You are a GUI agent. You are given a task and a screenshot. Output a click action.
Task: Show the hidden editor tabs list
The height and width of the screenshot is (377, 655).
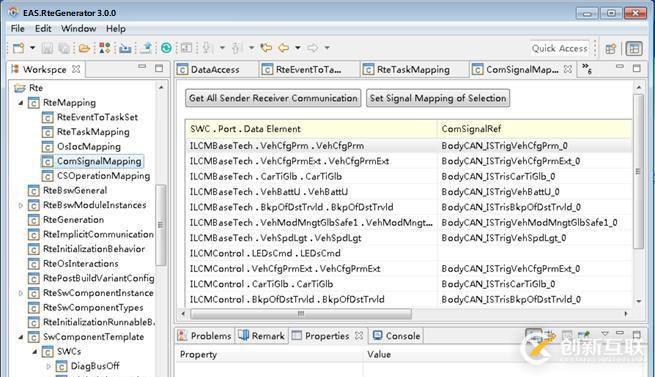point(587,69)
